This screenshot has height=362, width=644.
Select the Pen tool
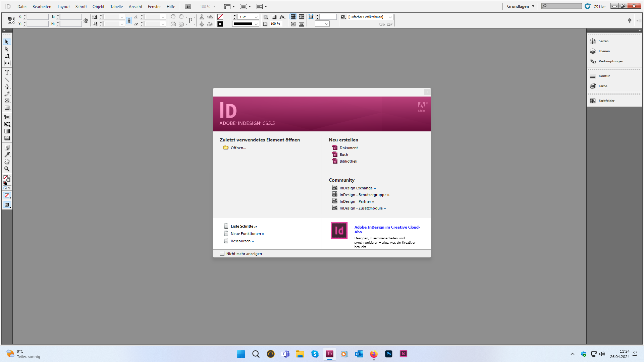click(x=7, y=86)
